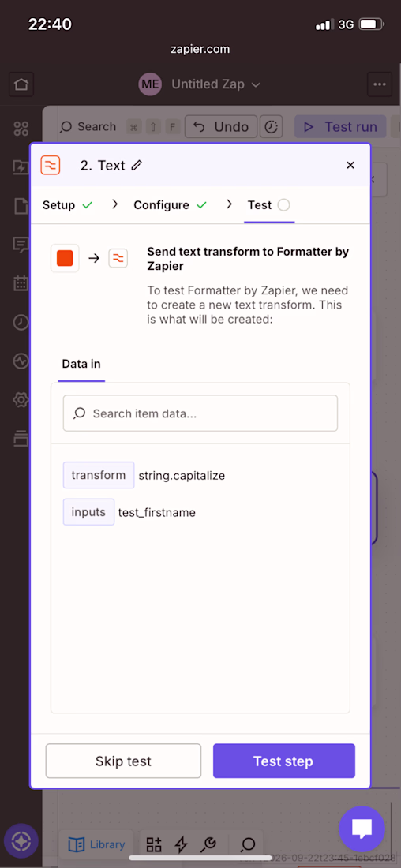401x868 pixels.
Task: Expand the Untitled Zap dropdown arrow
Action: (x=256, y=84)
